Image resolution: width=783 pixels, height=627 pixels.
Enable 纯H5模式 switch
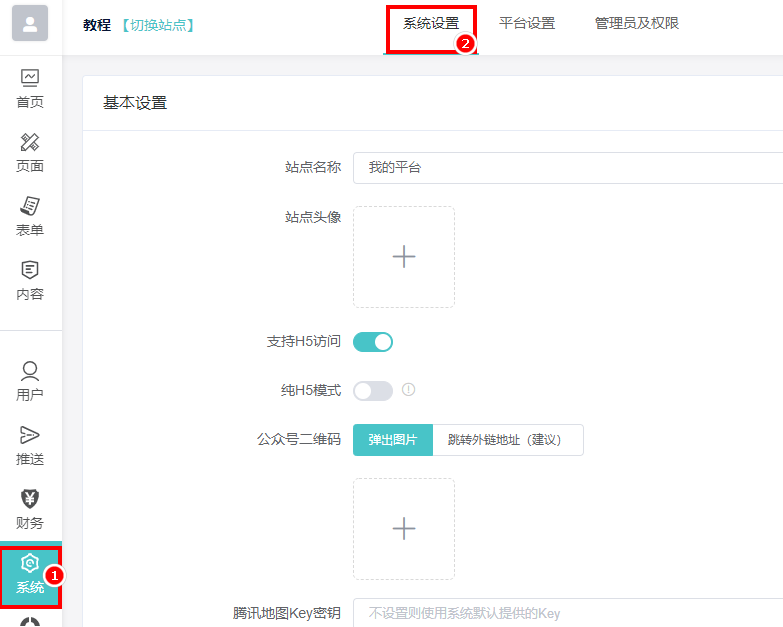[373, 391]
